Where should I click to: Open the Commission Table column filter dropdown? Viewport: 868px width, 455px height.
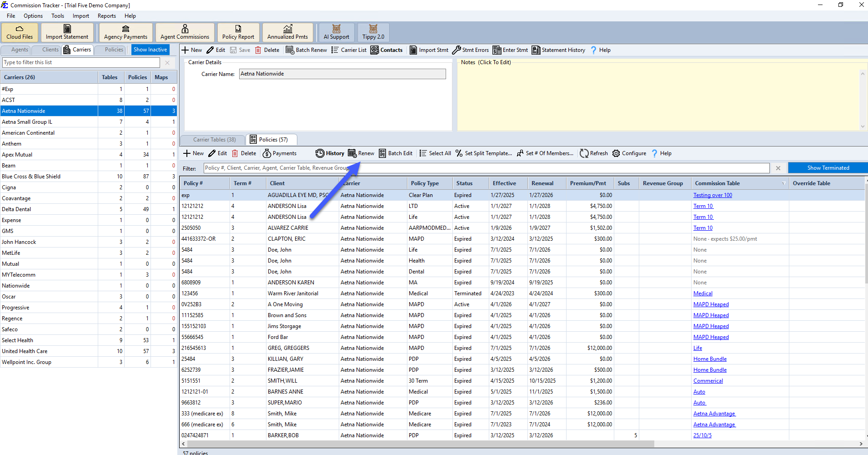(x=783, y=183)
